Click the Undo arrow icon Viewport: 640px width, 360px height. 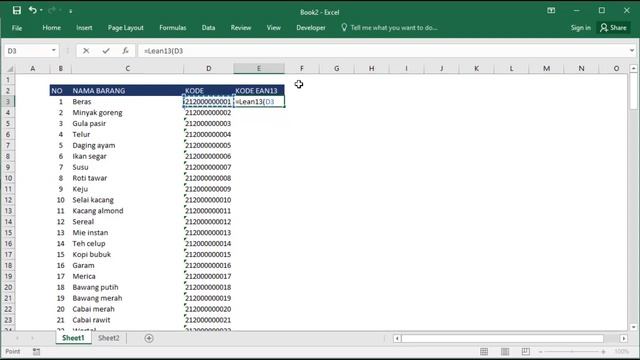click(32, 10)
